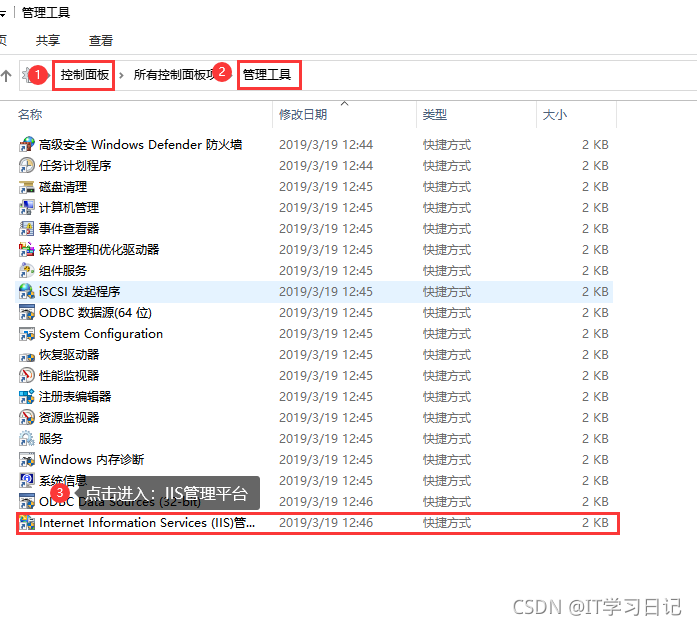
Task: Click the up-arrow navigation button
Action: (6, 76)
